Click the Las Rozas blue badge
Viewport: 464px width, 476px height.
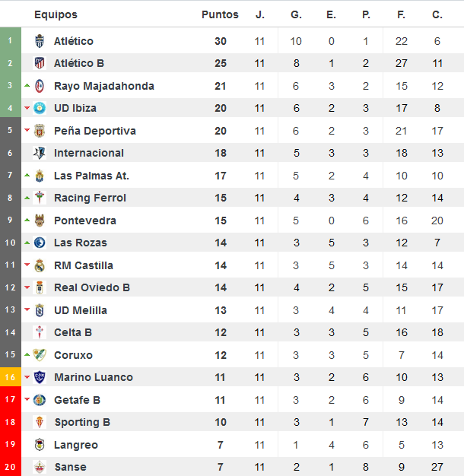(40, 243)
